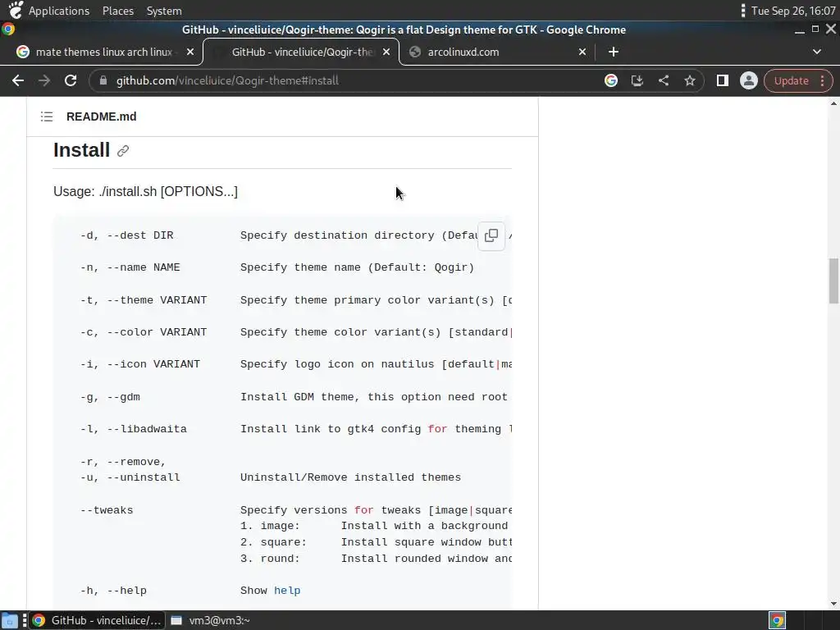Click the Usage: ./install.sh text

pyautogui.click(x=145, y=192)
